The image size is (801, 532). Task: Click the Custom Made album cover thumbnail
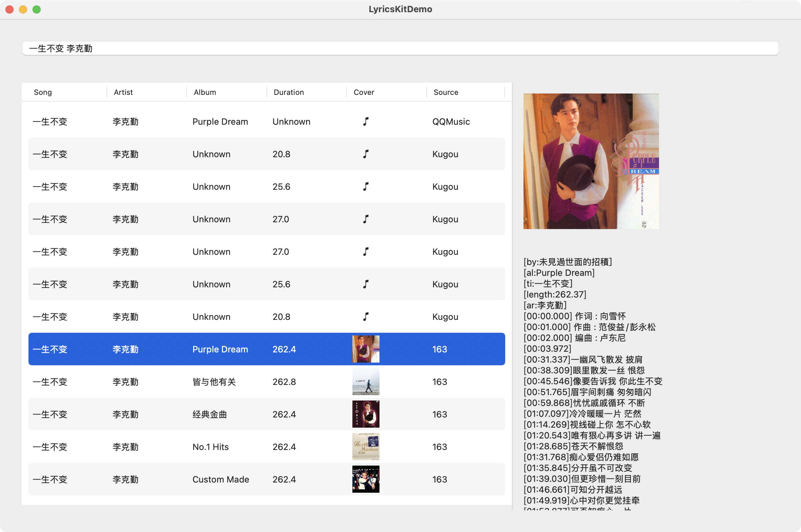click(x=365, y=479)
